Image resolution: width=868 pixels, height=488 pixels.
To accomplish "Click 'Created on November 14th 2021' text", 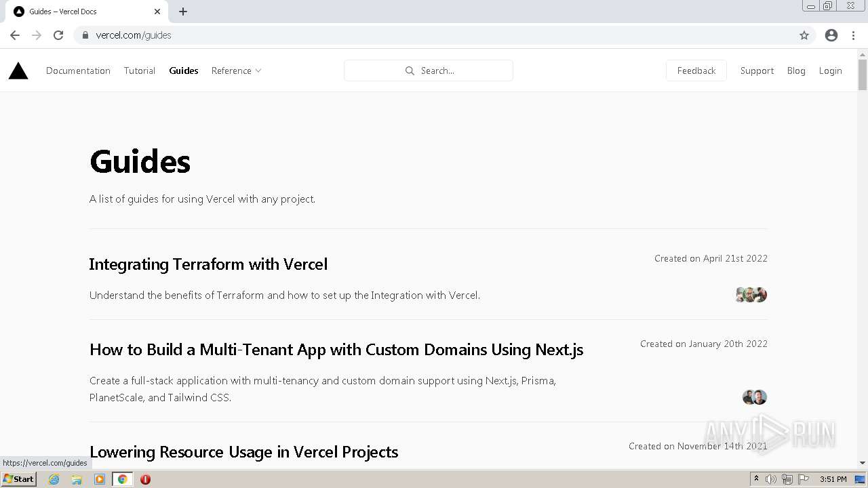I will tap(698, 446).
